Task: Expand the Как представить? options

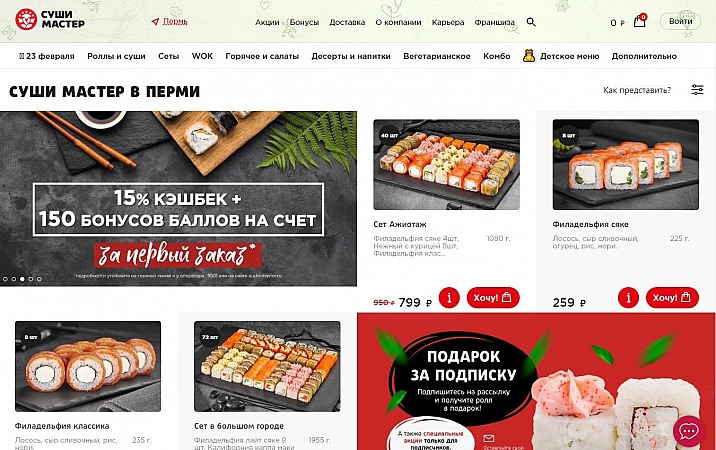Action: 637,90
